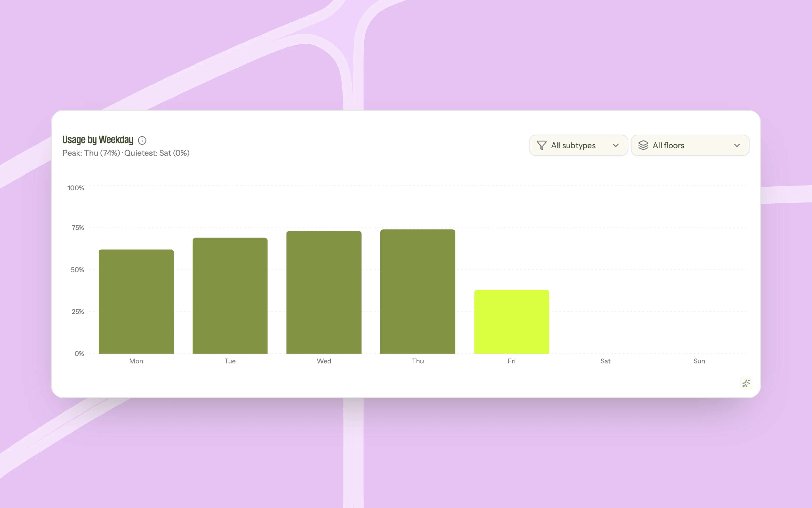812x508 pixels.
Task: Click the '50%' y-axis label
Action: click(77, 270)
